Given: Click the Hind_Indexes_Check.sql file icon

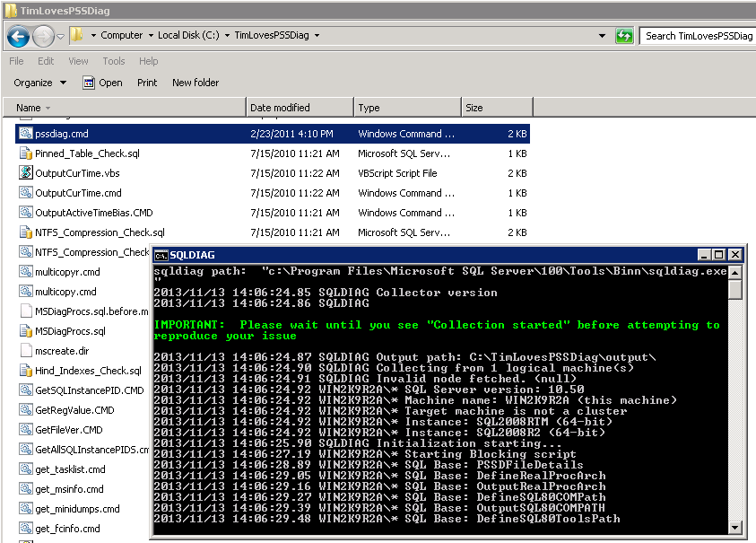Looking at the screenshot, I should [26, 371].
